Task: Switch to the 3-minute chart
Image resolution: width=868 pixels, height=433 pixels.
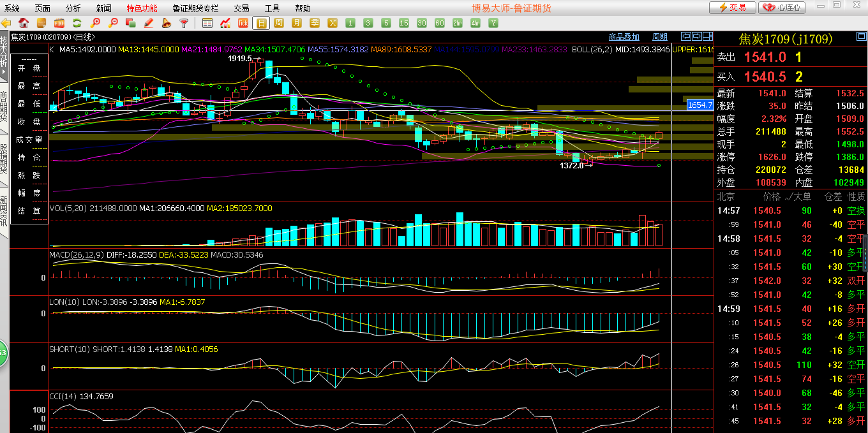Action: coord(368,23)
